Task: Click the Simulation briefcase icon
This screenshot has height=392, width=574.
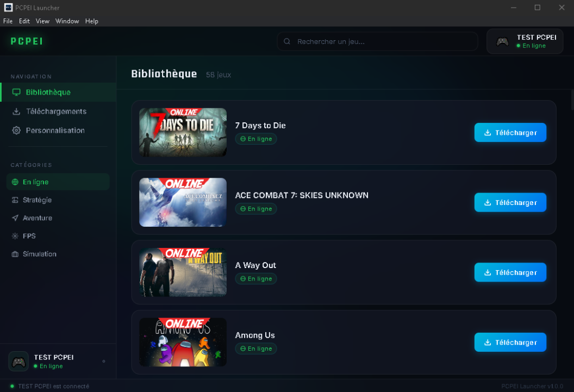Action: click(15, 254)
